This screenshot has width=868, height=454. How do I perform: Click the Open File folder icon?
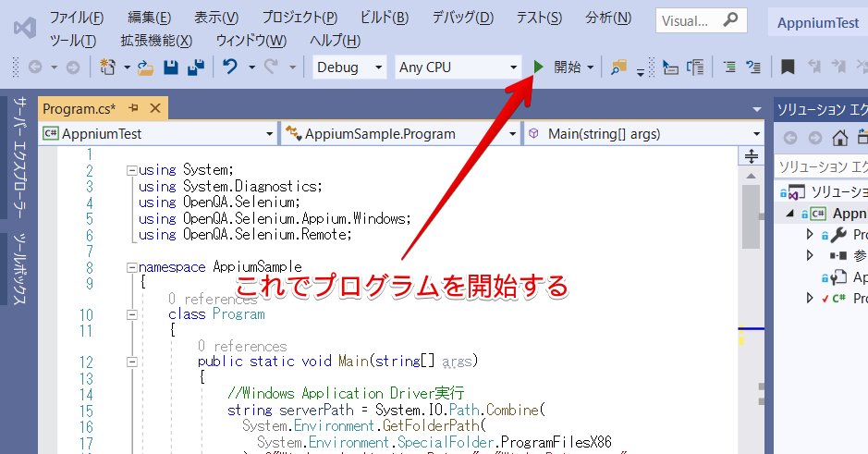tap(145, 67)
